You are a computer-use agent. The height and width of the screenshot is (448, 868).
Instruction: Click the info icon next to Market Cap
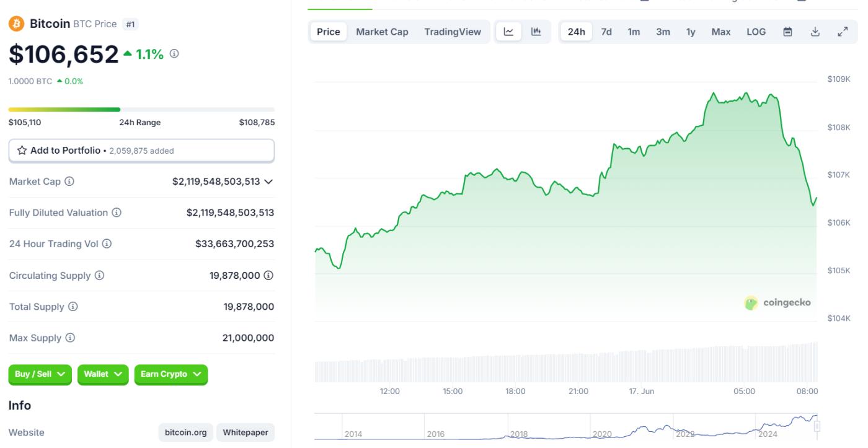[x=69, y=182]
